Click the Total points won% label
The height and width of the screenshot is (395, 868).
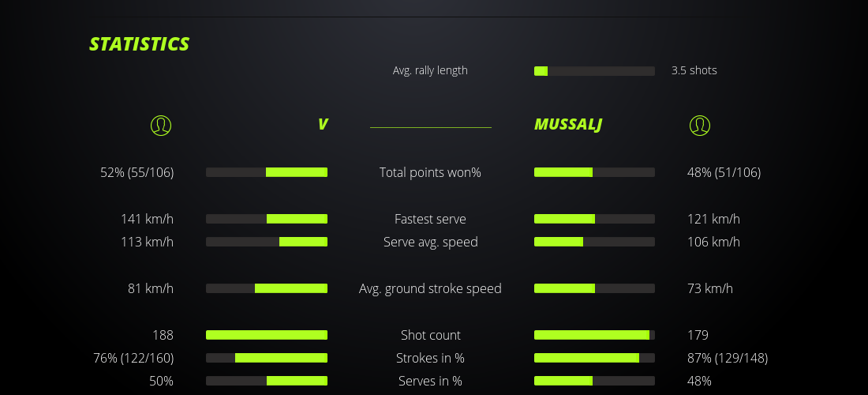[x=430, y=172]
